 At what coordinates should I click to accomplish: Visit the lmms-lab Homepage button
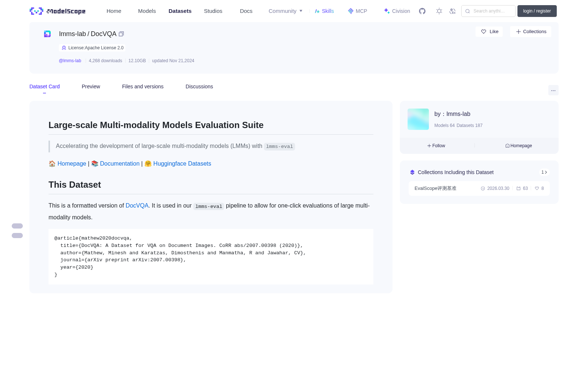[519, 146]
